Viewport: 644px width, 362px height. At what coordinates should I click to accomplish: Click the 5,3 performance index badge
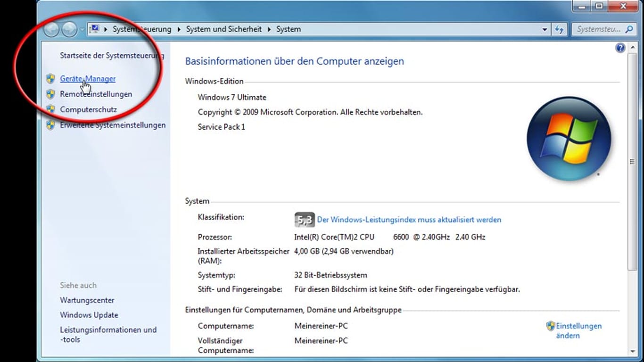pos(304,220)
